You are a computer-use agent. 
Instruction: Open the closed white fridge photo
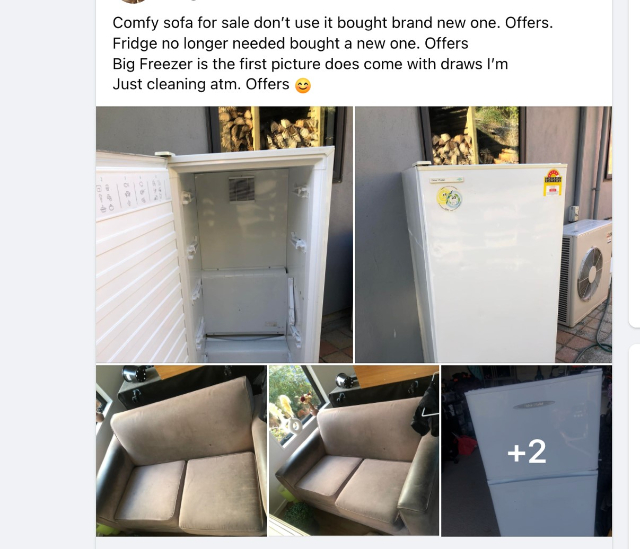pyautogui.click(x=484, y=234)
